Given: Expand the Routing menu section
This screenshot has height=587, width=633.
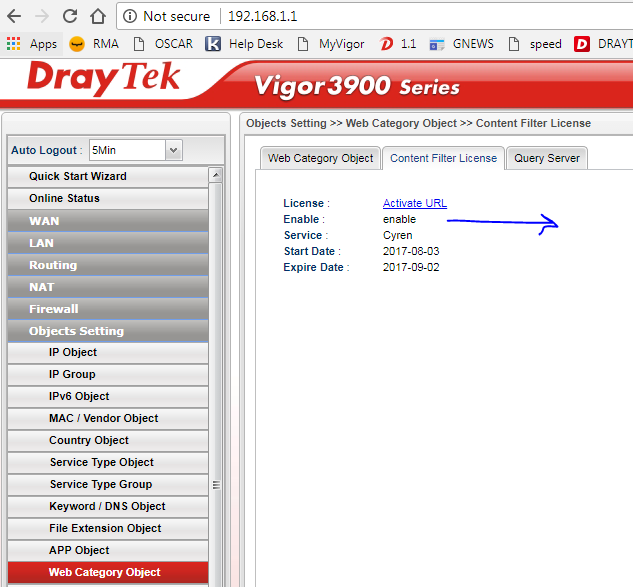Looking at the screenshot, I should (x=108, y=265).
